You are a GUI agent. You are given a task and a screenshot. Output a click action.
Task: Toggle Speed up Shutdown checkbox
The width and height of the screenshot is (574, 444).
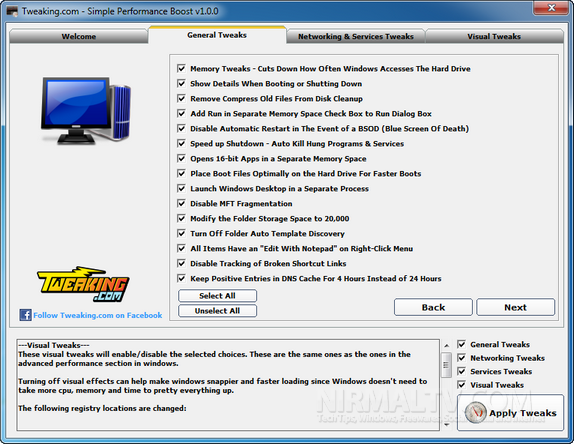[181, 143]
